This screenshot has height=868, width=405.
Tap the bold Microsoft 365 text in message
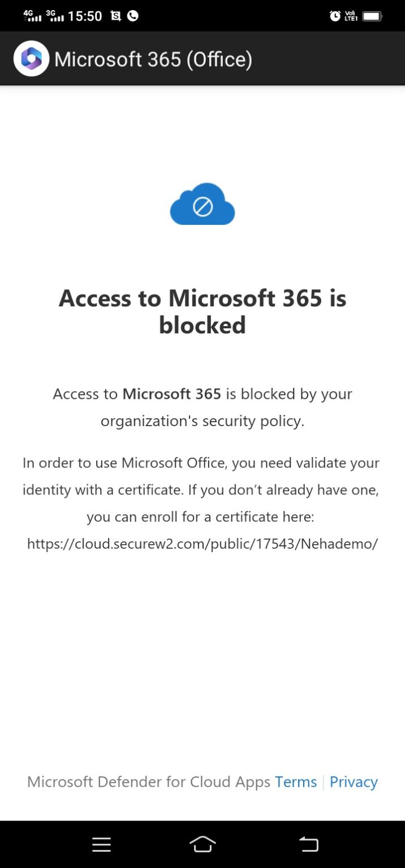[x=172, y=394]
